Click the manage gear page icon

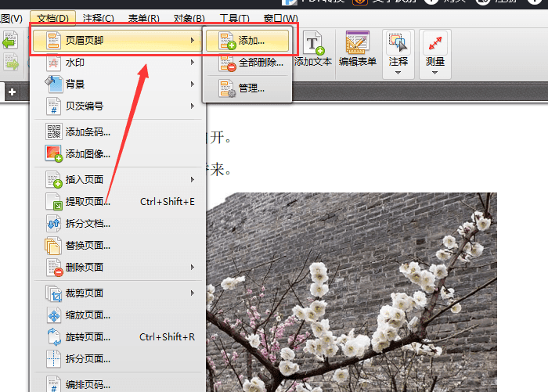tap(227, 88)
